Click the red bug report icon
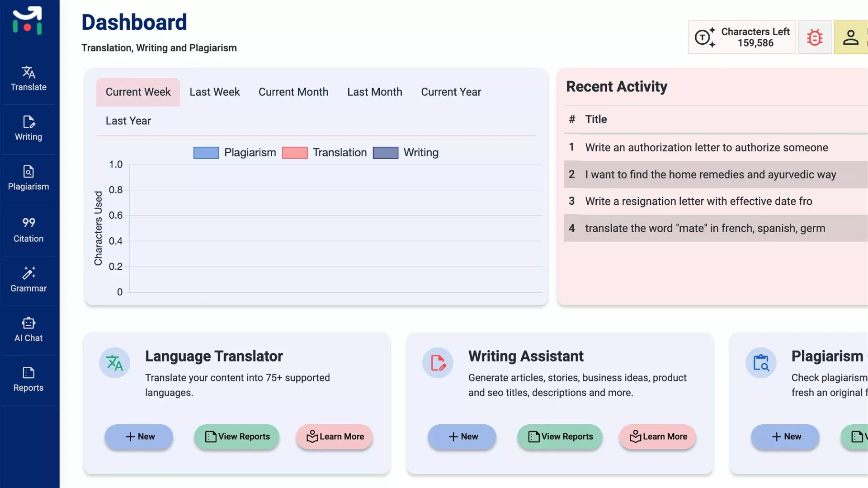868x488 pixels. click(x=814, y=38)
